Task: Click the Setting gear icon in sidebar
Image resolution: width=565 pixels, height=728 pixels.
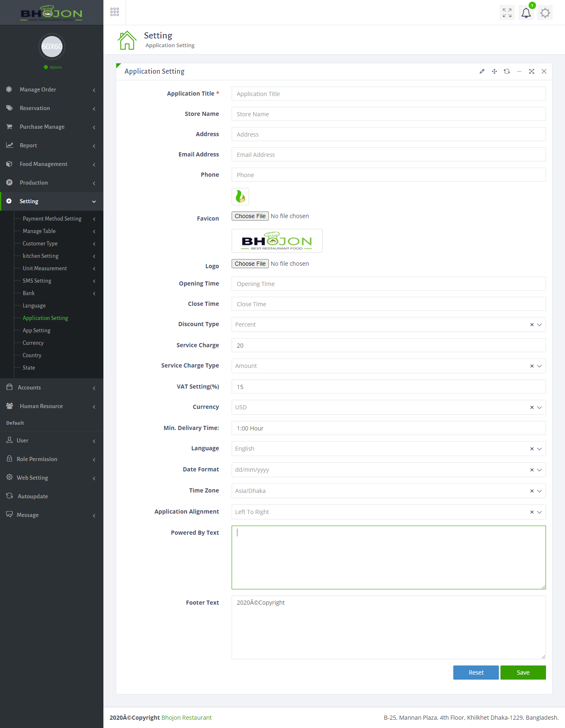Action: [x=9, y=201]
